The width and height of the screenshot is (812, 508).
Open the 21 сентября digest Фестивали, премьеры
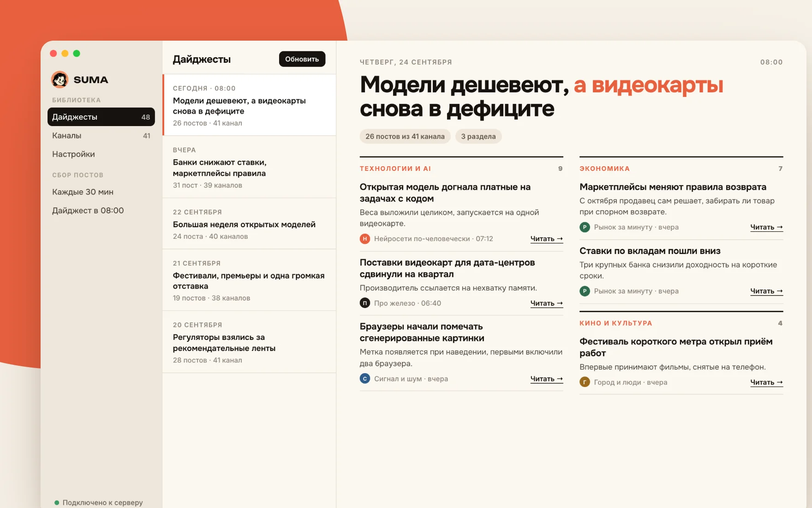[249, 280]
